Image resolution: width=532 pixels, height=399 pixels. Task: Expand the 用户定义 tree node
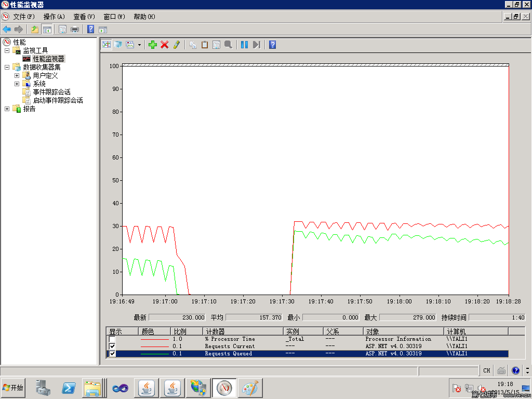[x=17, y=75]
